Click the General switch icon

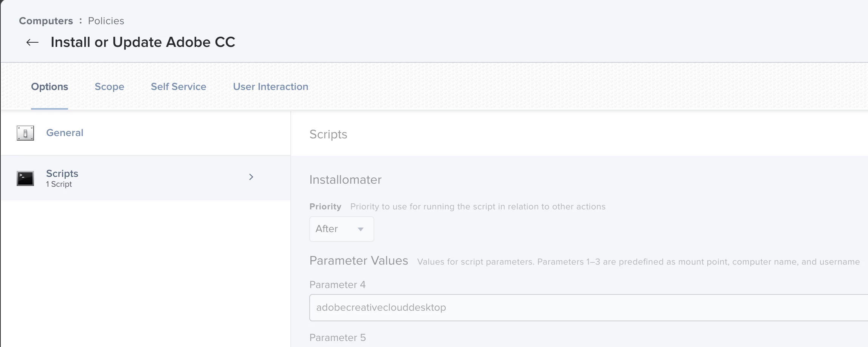25,133
